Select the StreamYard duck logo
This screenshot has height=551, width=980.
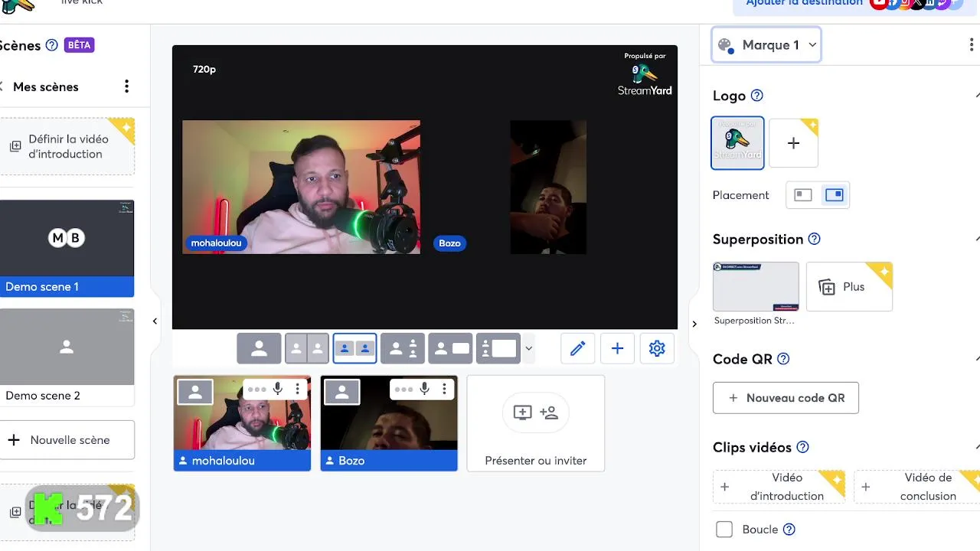737,143
